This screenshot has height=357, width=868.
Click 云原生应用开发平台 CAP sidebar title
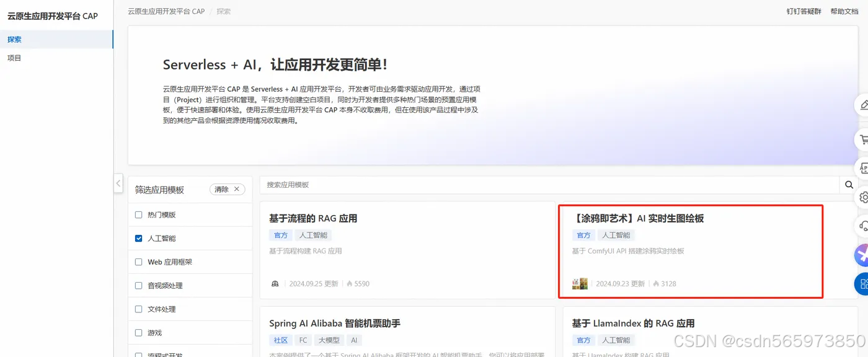click(x=53, y=16)
